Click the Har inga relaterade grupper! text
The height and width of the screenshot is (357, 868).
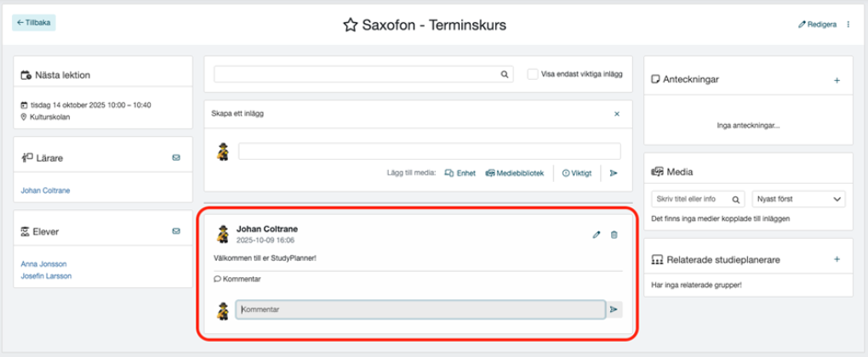696,286
